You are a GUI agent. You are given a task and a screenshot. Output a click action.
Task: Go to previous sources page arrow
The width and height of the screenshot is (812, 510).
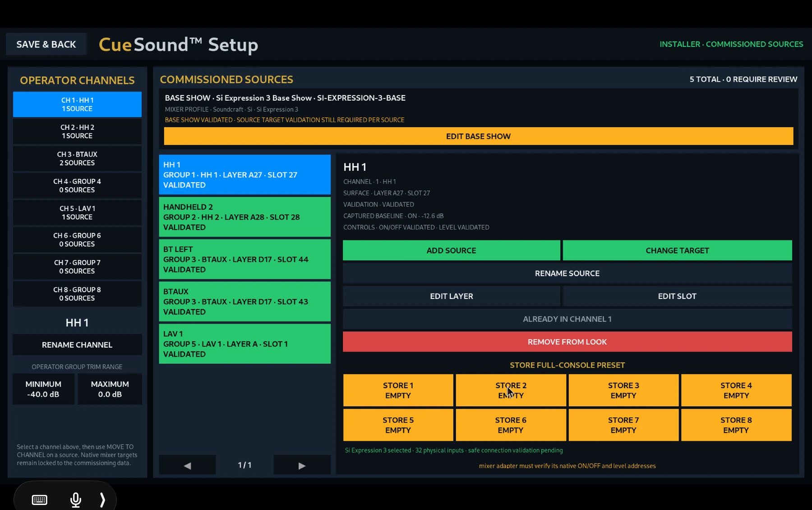click(x=187, y=465)
